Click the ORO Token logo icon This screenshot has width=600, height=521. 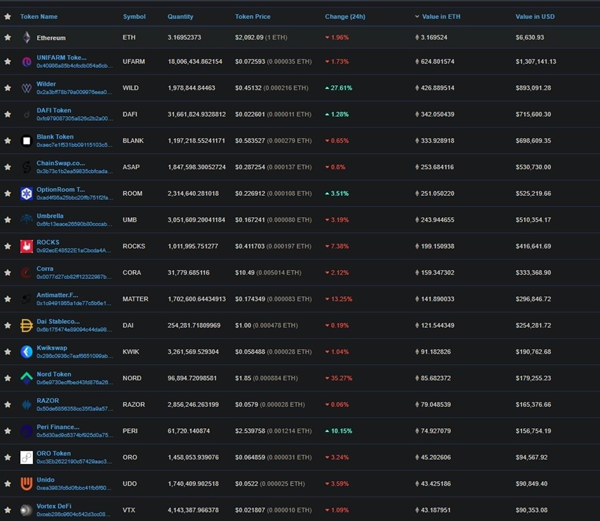[26, 458]
